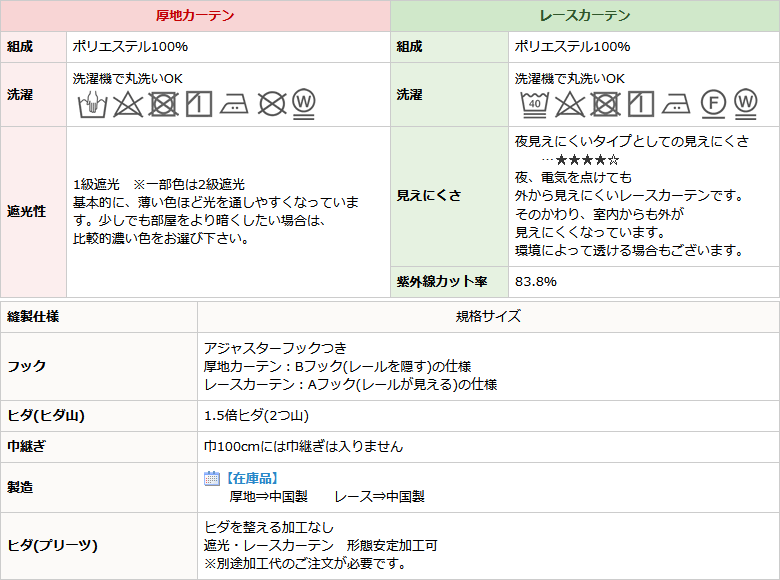
Task: Click the iron symbol in thick curtain column
Action: (235, 103)
